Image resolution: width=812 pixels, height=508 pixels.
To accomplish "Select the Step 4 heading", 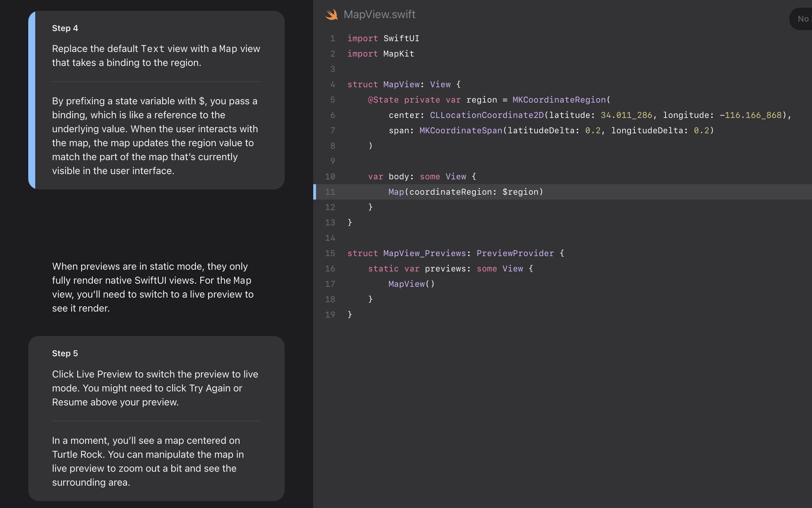I will [x=65, y=28].
